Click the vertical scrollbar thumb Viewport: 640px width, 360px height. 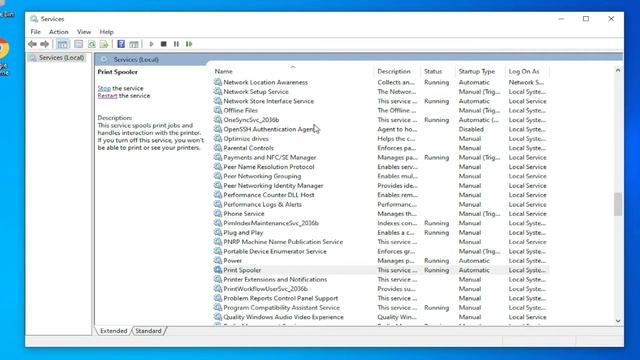618,204
